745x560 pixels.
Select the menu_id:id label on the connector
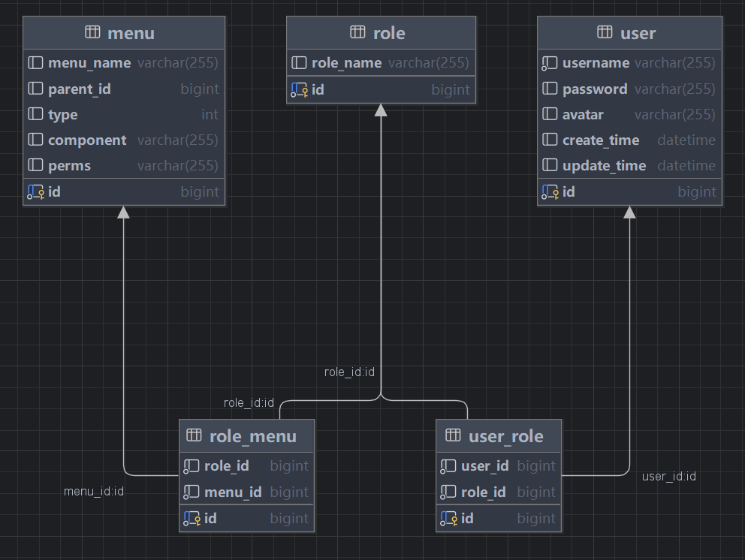point(93,492)
